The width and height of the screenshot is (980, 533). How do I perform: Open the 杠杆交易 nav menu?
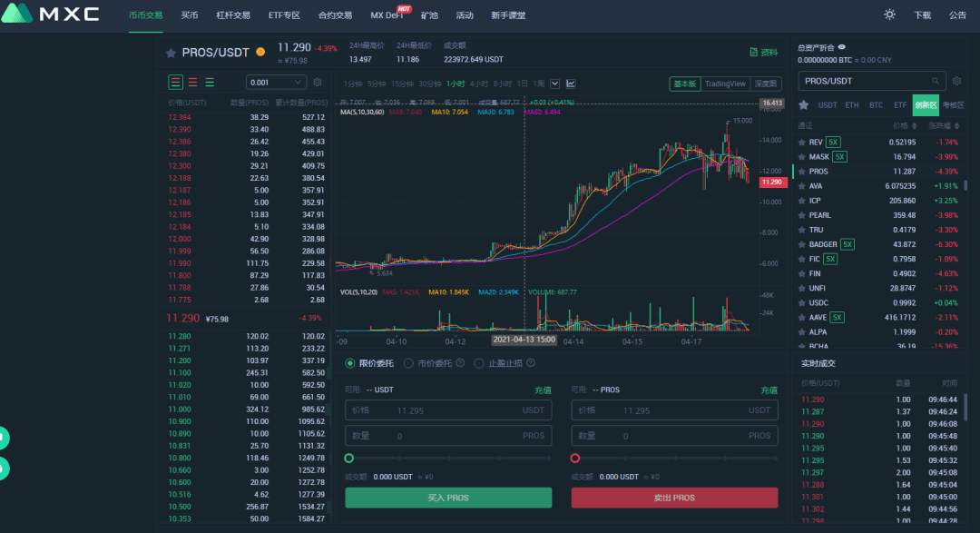coord(233,15)
